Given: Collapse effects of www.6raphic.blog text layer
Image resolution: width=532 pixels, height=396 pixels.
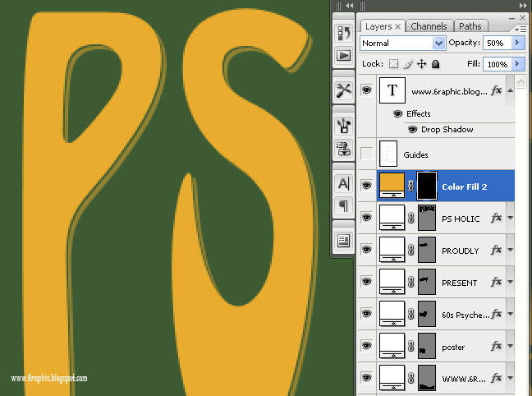Looking at the screenshot, I should 511,90.
